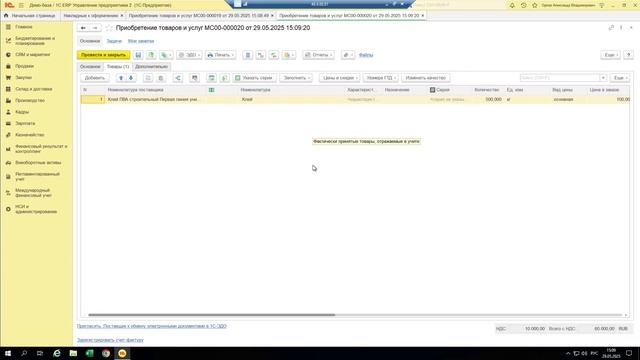Click the copy rows icon in table toolbar
640x360 pixels.
148,78
